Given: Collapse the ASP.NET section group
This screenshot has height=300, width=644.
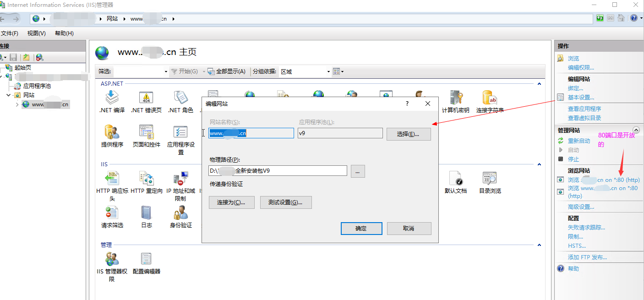Looking at the screenshot, I should (x=539, y=84).
